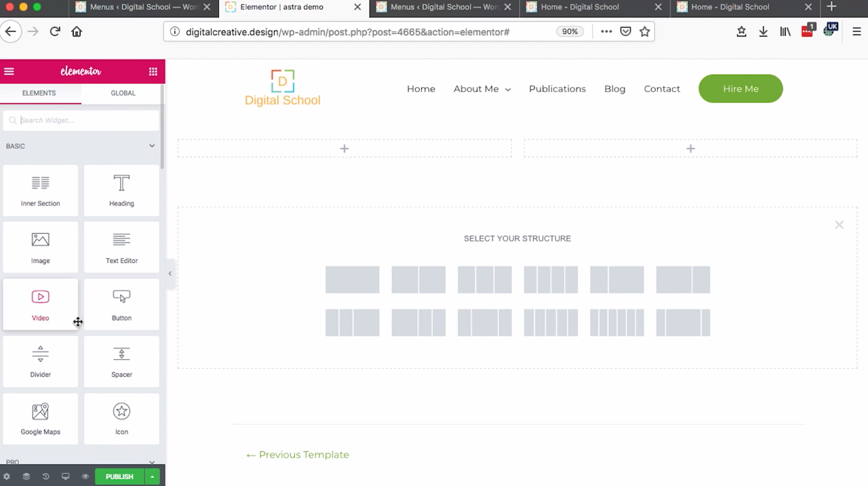
Task: Choose the two equal columns structure
Action: pyautogui.click(x=418, y=279)
